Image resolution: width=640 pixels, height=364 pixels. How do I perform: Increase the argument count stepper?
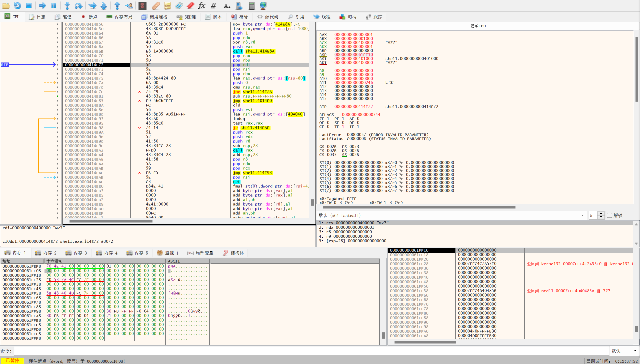(601, 213)
